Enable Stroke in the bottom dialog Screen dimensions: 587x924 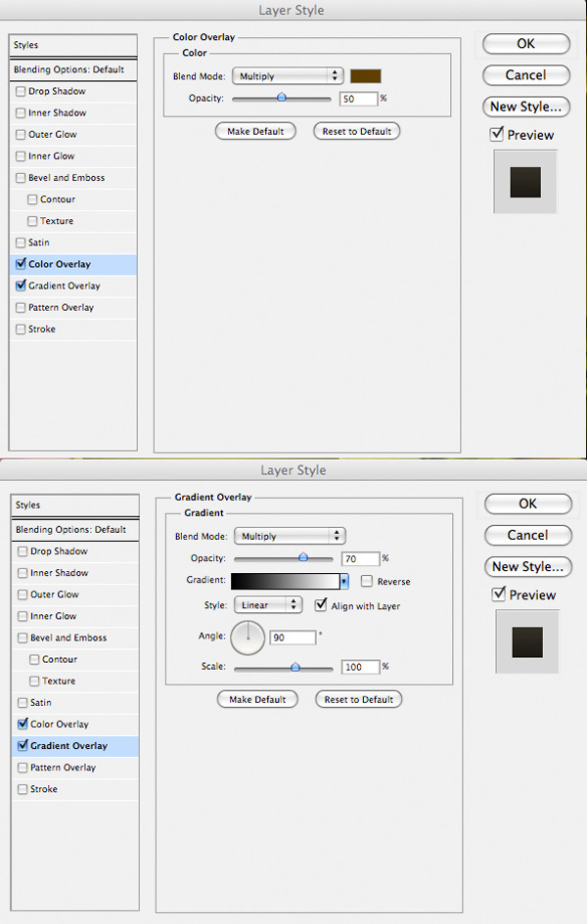[x=23, y=789]
